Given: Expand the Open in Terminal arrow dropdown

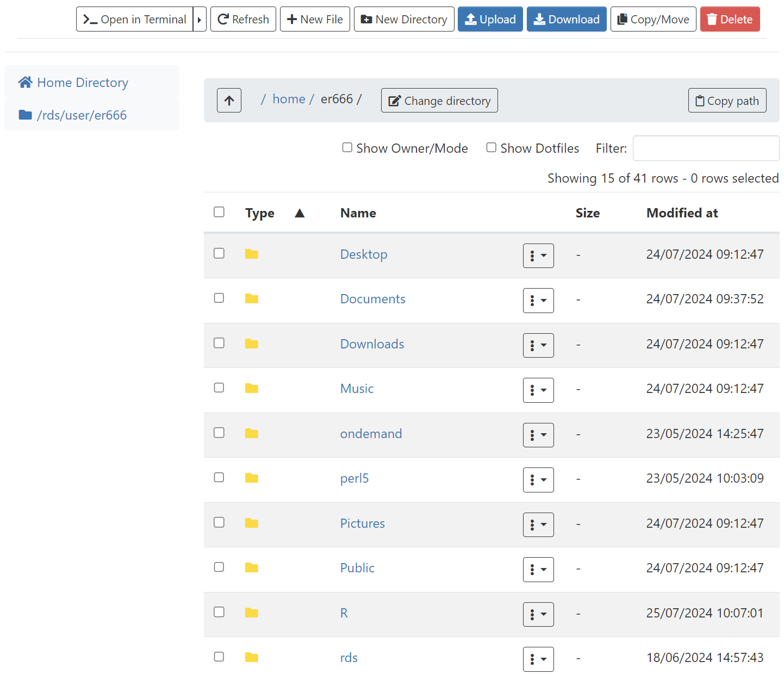Looking at the screenshot, I should tap(200, 20).
